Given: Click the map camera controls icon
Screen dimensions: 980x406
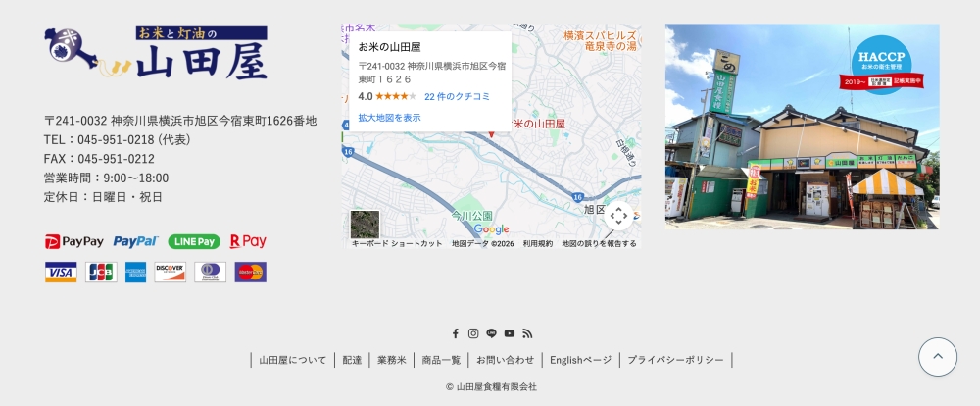Looking at the screenshot, I should [618, 216].
